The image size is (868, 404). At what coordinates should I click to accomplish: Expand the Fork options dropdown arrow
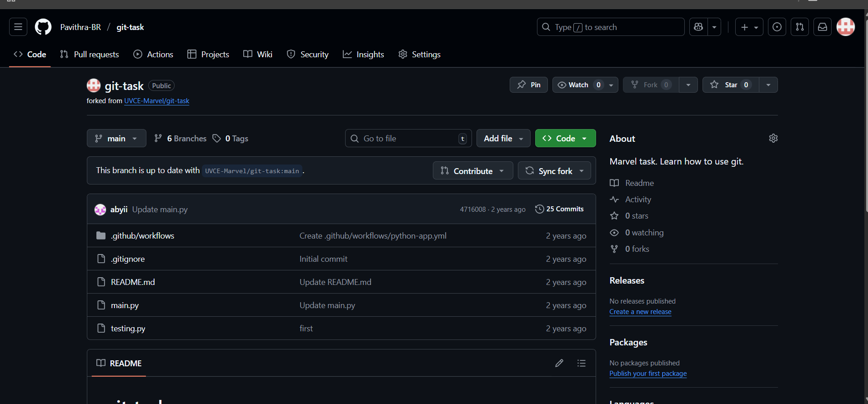click(x=688, y=85)
